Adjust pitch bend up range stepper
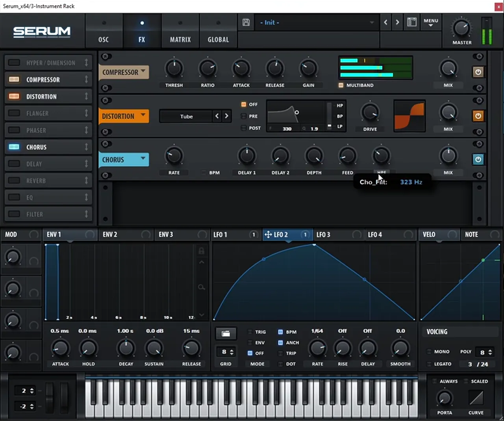504x421 pixels. click(32, 391)
